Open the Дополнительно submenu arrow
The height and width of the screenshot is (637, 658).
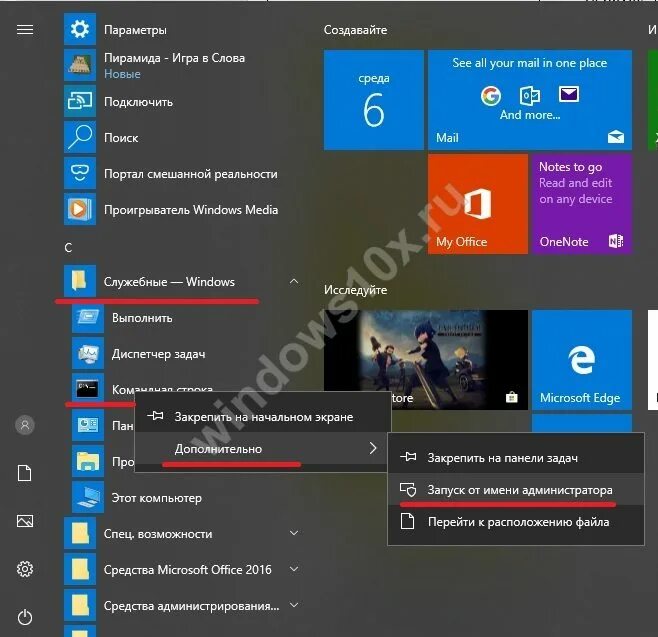pos(373,448)
